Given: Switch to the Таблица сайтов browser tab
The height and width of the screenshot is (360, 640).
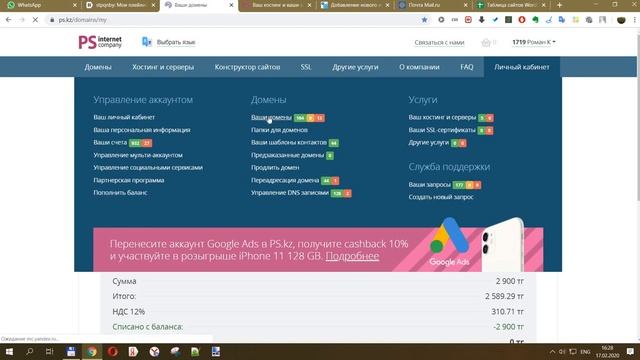Looking at the screenshot, I should point(510,5).
